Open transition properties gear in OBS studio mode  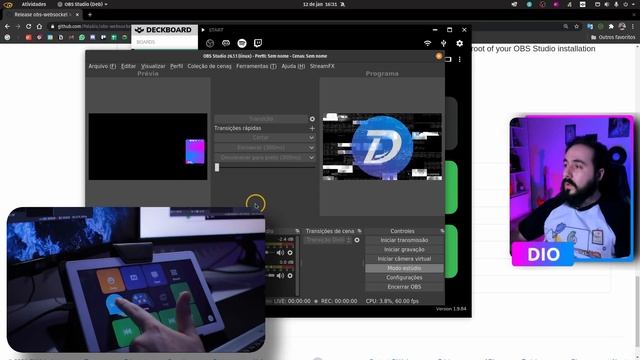(312, 119)
